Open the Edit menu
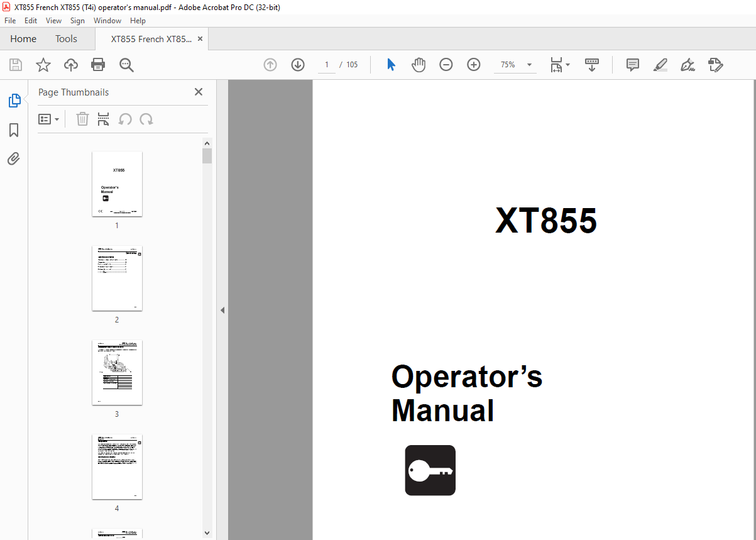 tap(31, 21)
